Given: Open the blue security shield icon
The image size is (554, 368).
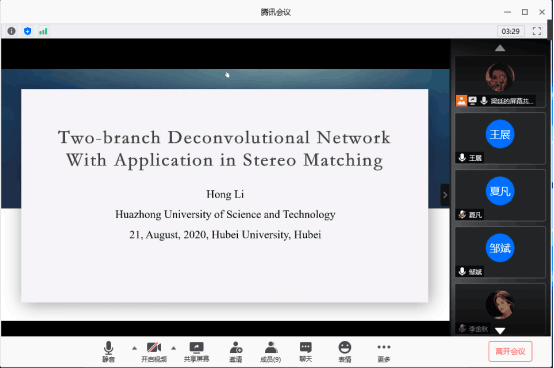Looking at the screenshot, I should (x=28, y=31).
